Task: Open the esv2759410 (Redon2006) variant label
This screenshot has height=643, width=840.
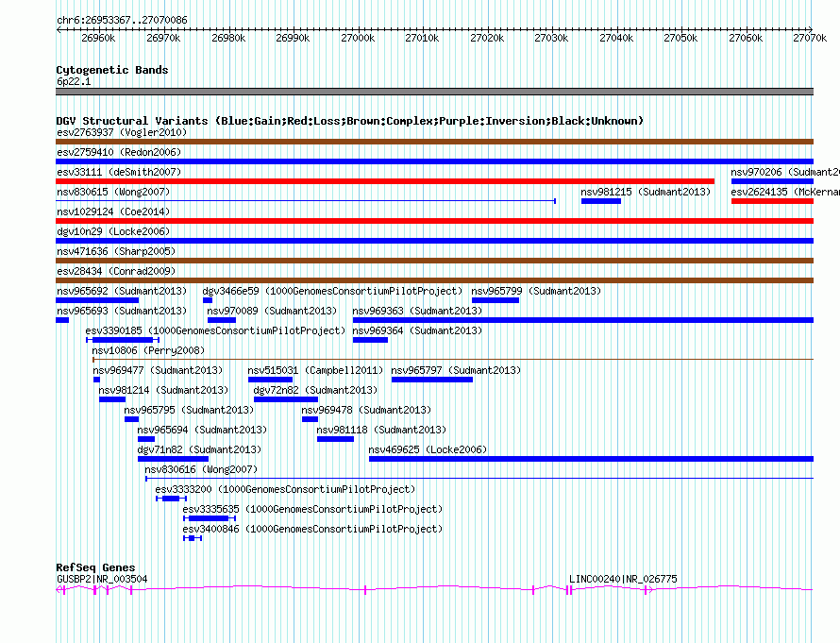Action: click(119, 152)
